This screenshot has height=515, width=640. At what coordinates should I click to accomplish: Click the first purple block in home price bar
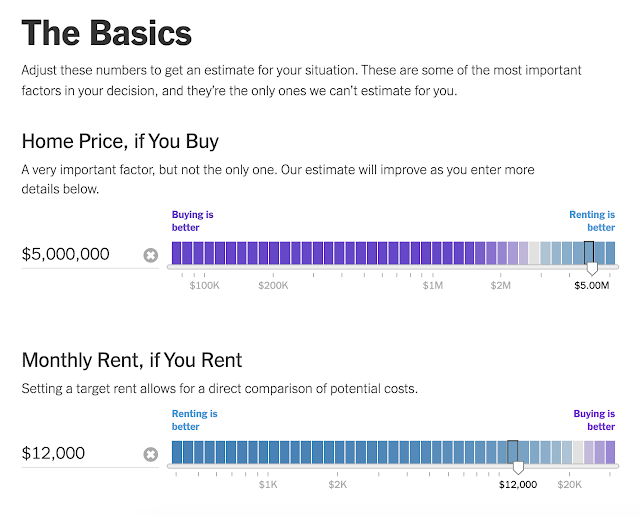point(176,253)
